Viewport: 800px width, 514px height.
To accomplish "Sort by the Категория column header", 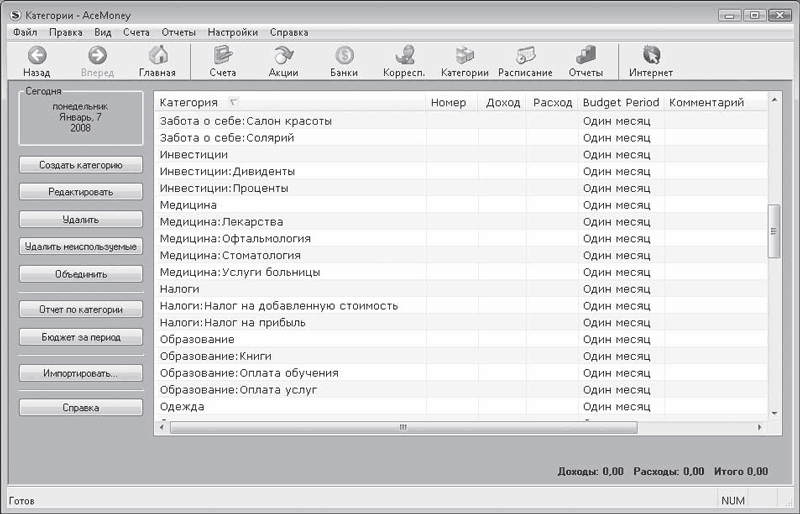I will [x=290, y=102].
